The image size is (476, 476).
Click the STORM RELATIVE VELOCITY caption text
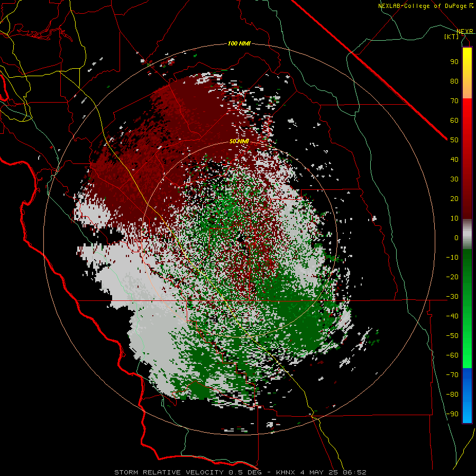pos(169,472)
